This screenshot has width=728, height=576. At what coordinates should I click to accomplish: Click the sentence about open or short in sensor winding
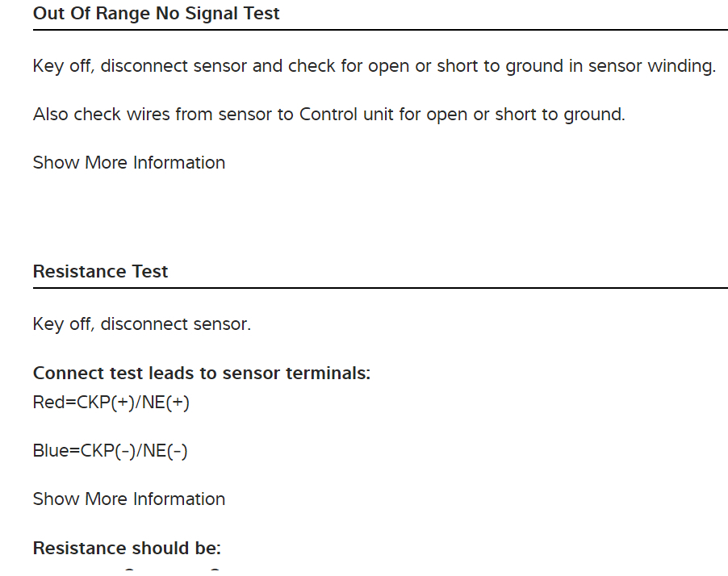(x=374, y=65)
